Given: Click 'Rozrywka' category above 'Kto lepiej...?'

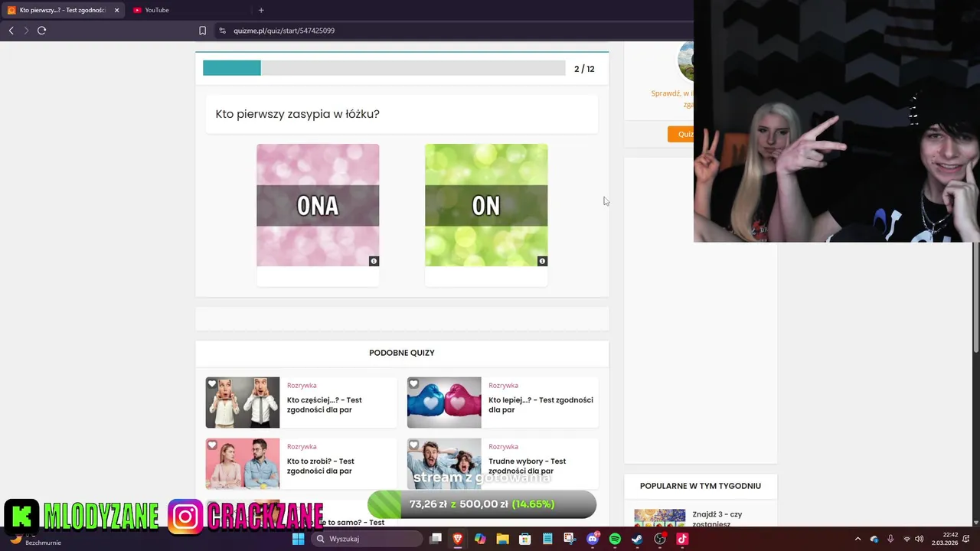Looking at the screenshot, I should 503,386.
